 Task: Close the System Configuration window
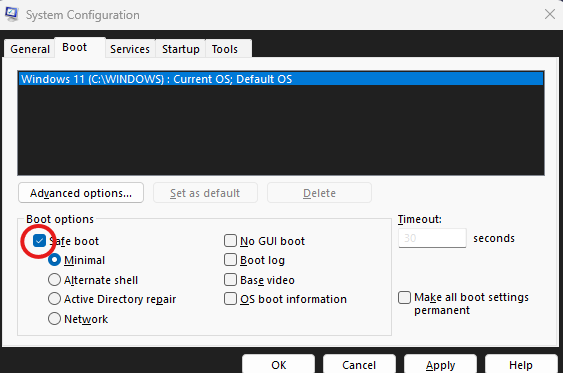point(550,14)
